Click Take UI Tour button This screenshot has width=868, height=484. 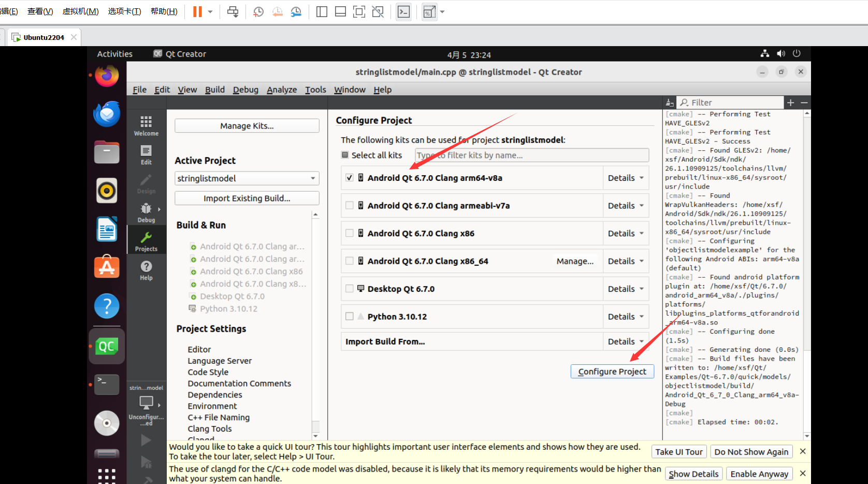coord(679,452)
